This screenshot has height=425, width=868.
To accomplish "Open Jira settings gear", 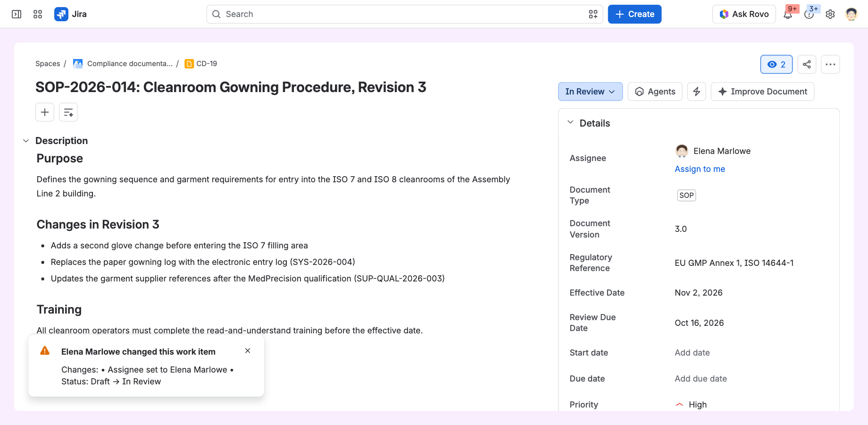I will pyautogui.click(x=830, y=14).
